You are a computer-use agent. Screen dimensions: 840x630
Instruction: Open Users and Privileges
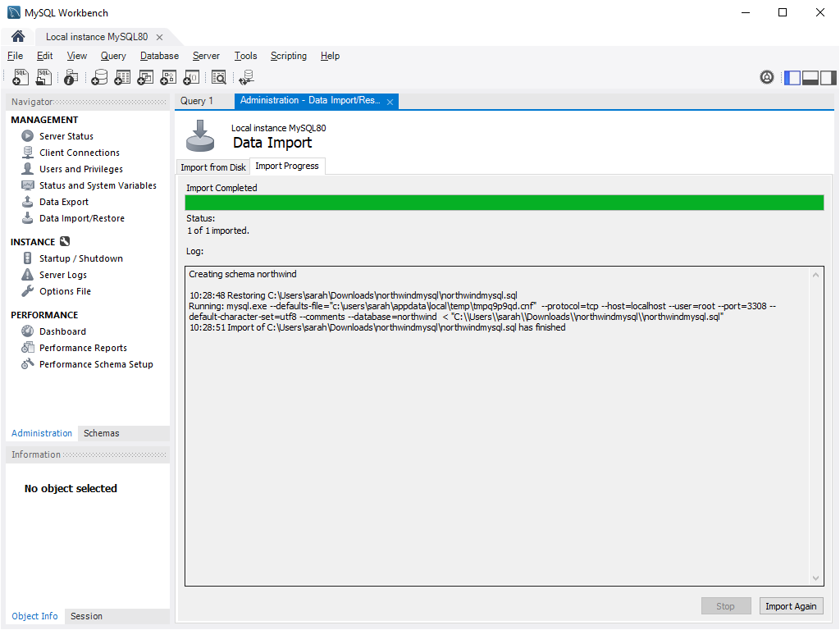click(x=81, y=169)
